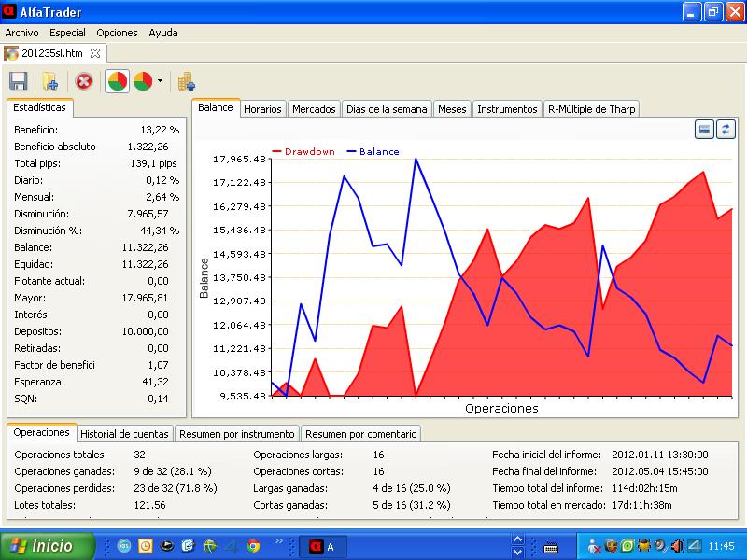Screen dimensions: 747x560
Task: Close the 201235sl.htm document tab
Action: click(96, 53)
